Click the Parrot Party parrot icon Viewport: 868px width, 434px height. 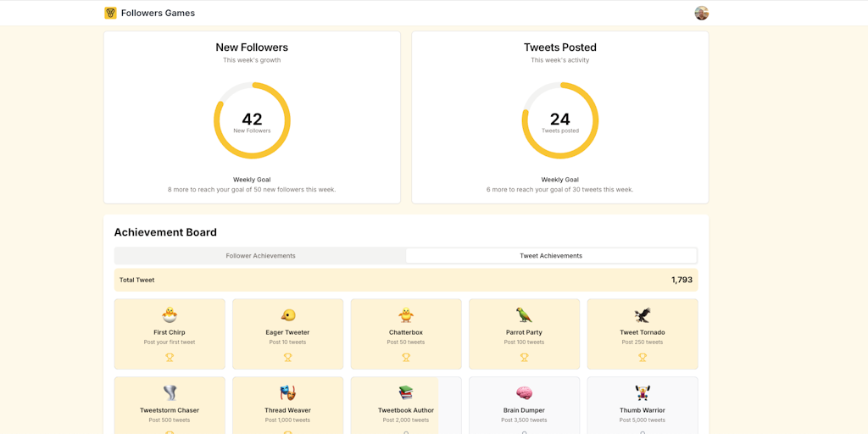pos(524,315)
